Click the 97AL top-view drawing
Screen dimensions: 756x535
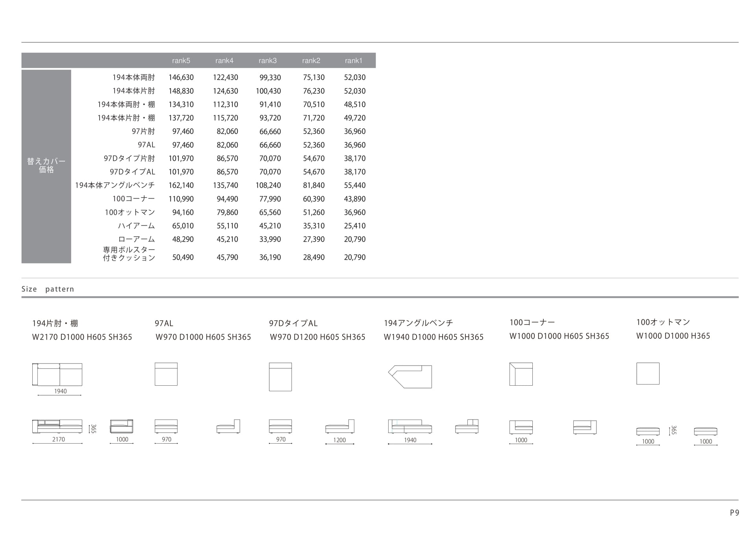(x=166, y=374)
